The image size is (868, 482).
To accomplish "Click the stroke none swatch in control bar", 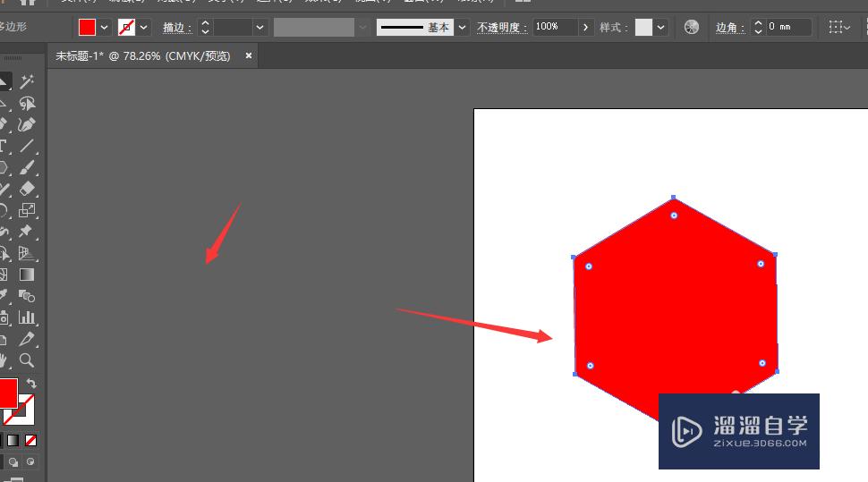I will tap(126, 27).
